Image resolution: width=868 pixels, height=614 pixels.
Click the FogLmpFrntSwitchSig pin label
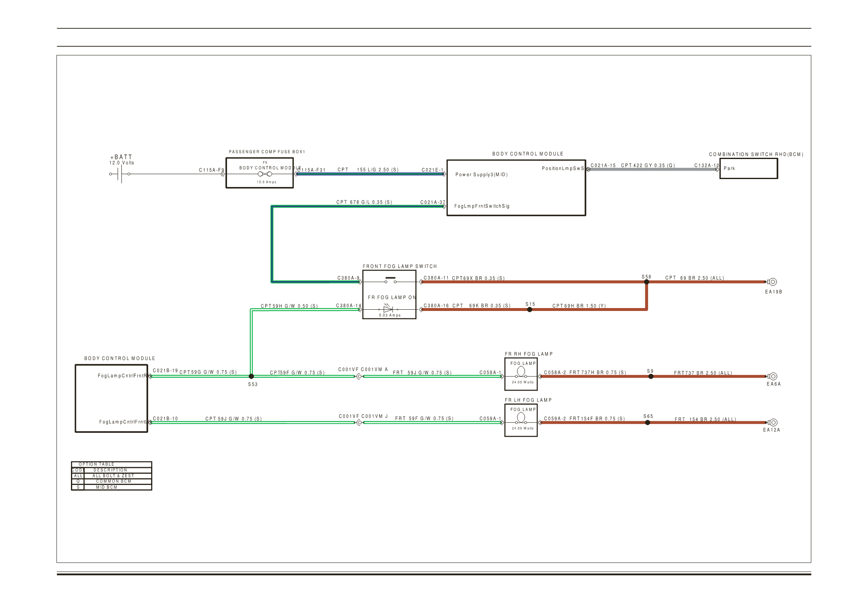click(x=482, y=206)
